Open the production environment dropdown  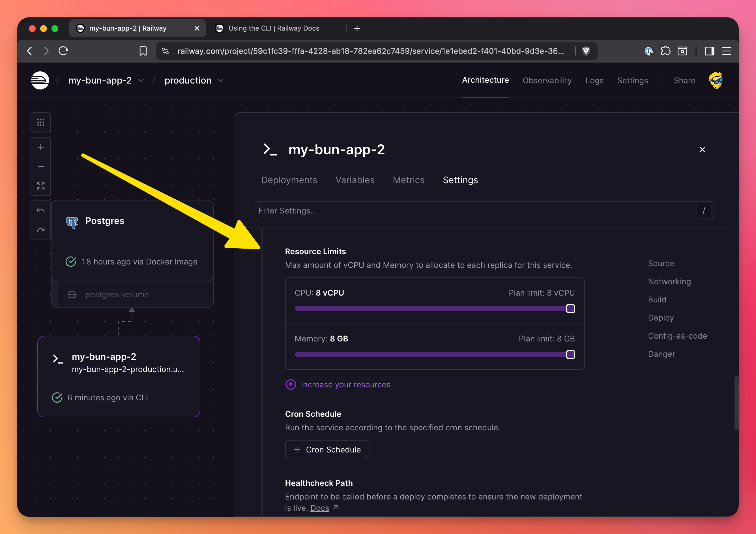221,80
